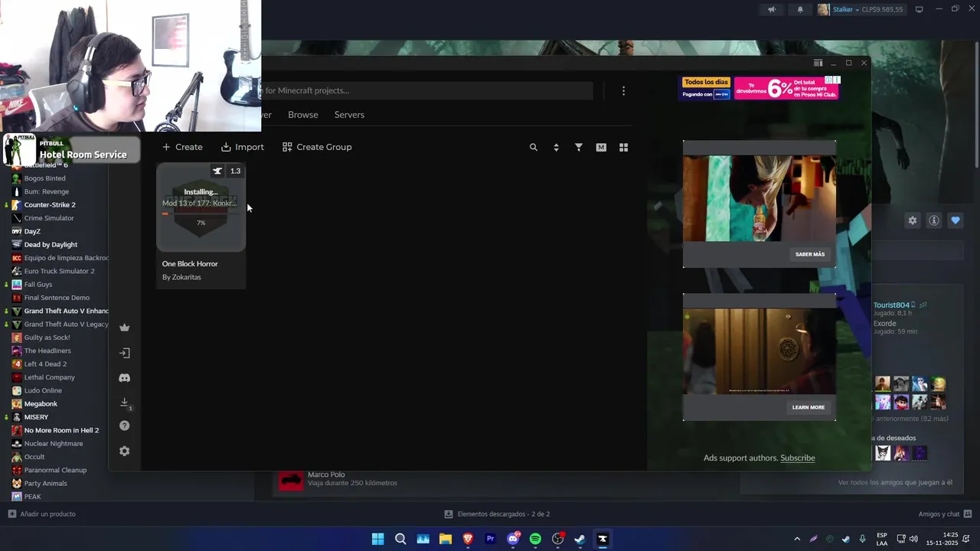
Task: Show hidden system tray icons chevron
Action: pyautogui.click(x=797, y=539)
